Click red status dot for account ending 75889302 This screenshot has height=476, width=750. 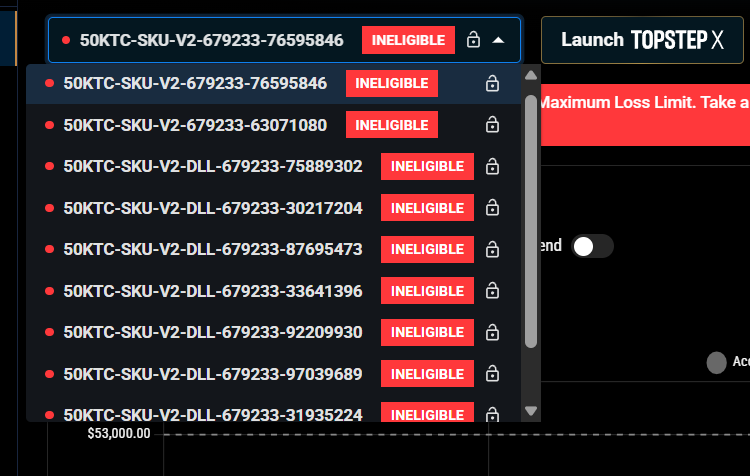tap(49, 166)
